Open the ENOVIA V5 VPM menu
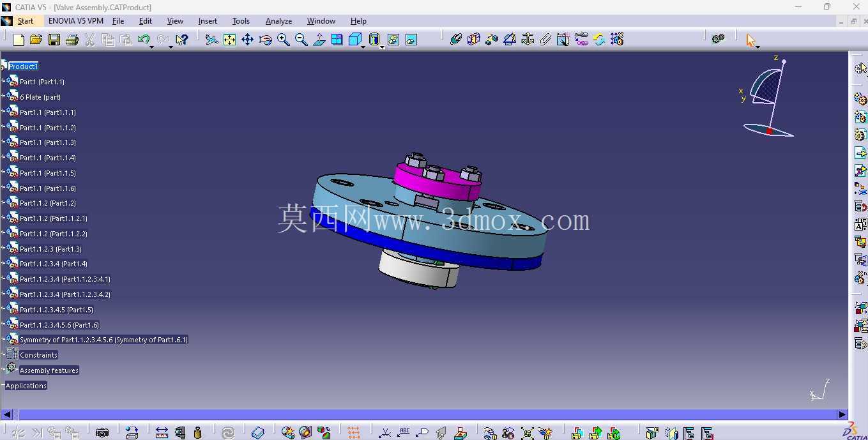Image resolution: width=868 pixels, height=440 pixels. 76,21
